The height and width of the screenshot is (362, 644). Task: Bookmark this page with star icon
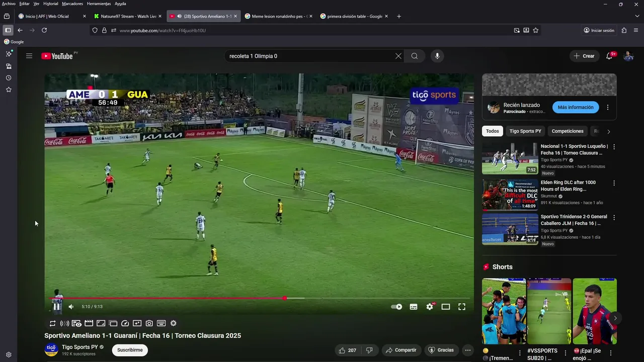(536, 30)
